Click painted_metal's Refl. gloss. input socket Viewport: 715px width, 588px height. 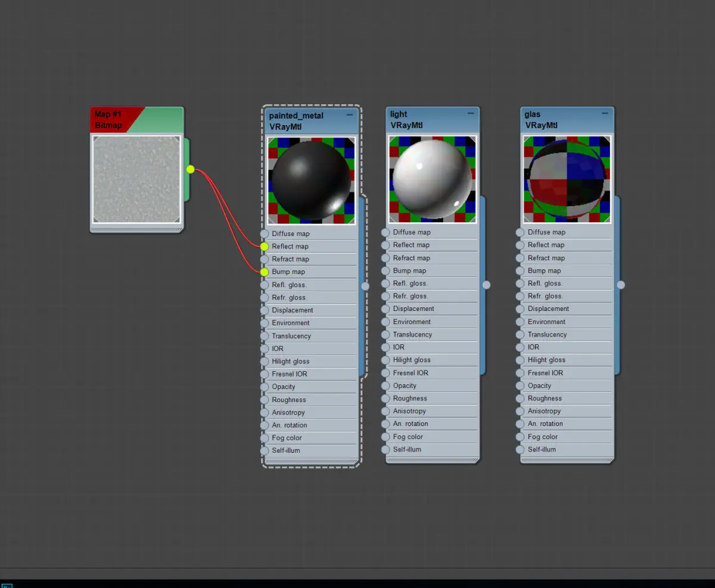tap(265, 285)
